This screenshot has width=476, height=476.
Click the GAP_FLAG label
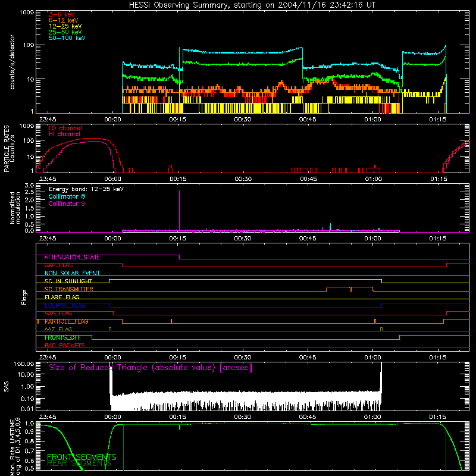(x=58, y=265)
